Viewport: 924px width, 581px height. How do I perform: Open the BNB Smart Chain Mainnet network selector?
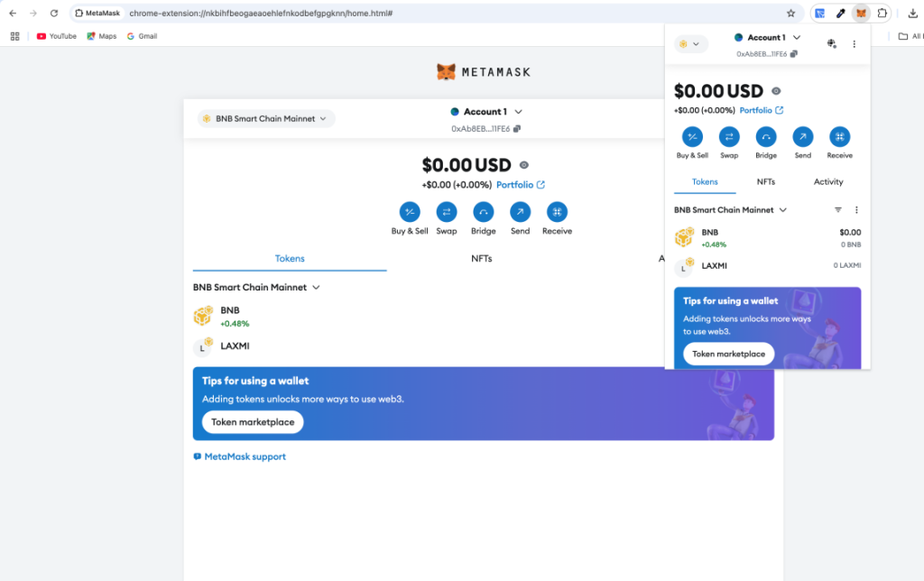click(266, 118)
